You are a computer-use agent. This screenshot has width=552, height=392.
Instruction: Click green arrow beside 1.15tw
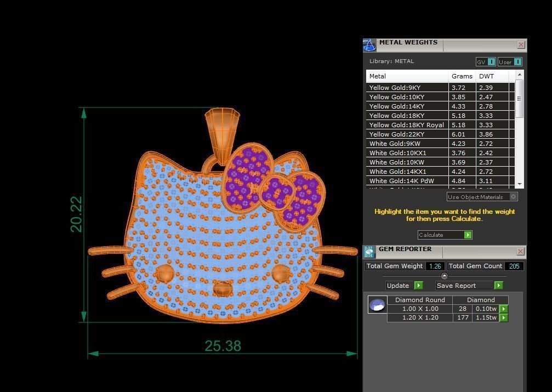[x=504, y=317]
